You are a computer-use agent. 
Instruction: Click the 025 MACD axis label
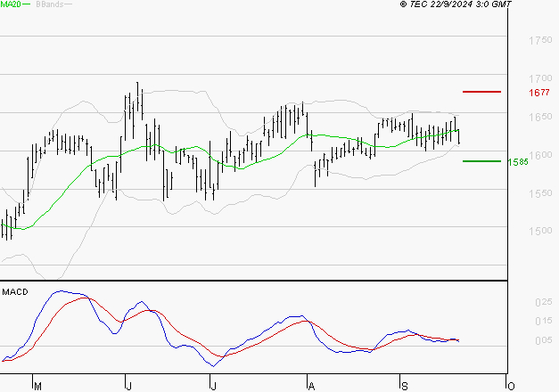tap(544, 302)
